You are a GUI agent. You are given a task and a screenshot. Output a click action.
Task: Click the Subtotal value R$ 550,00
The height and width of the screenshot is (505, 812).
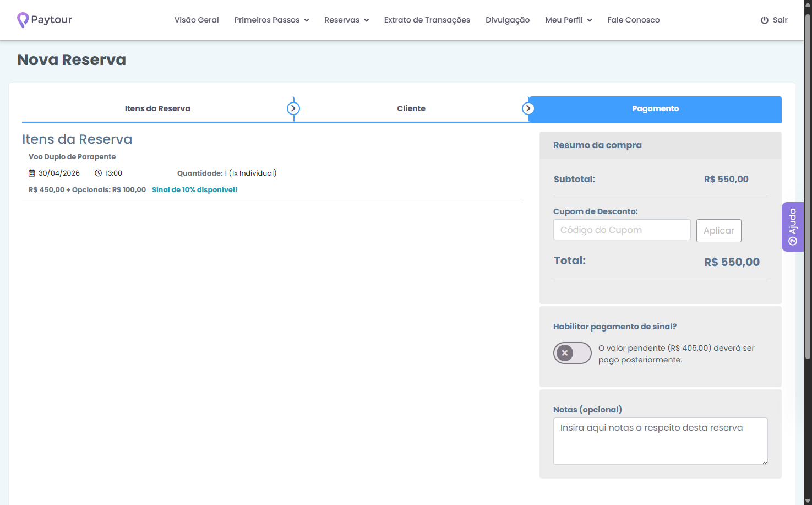pyautogui.click(x=726, y=179)
